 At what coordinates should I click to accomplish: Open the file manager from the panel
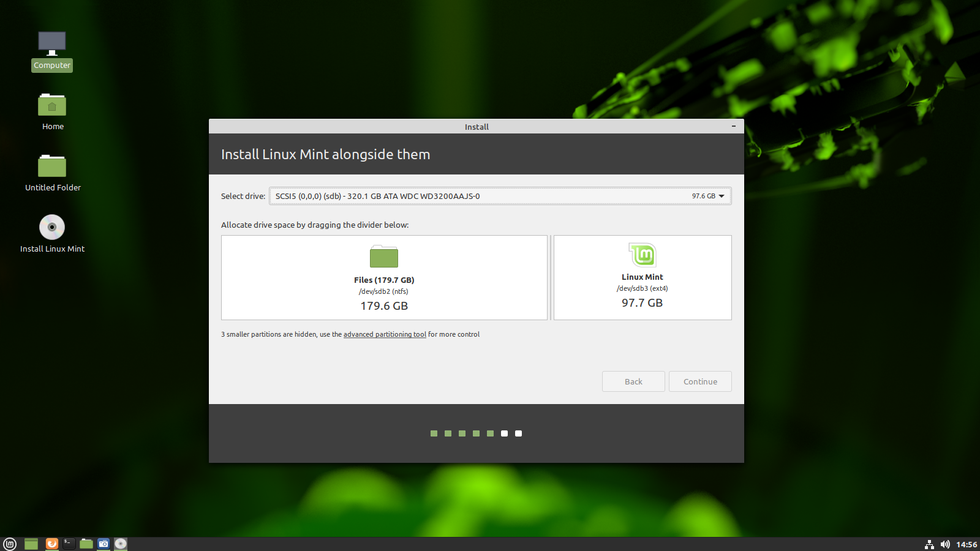(86, 544)
